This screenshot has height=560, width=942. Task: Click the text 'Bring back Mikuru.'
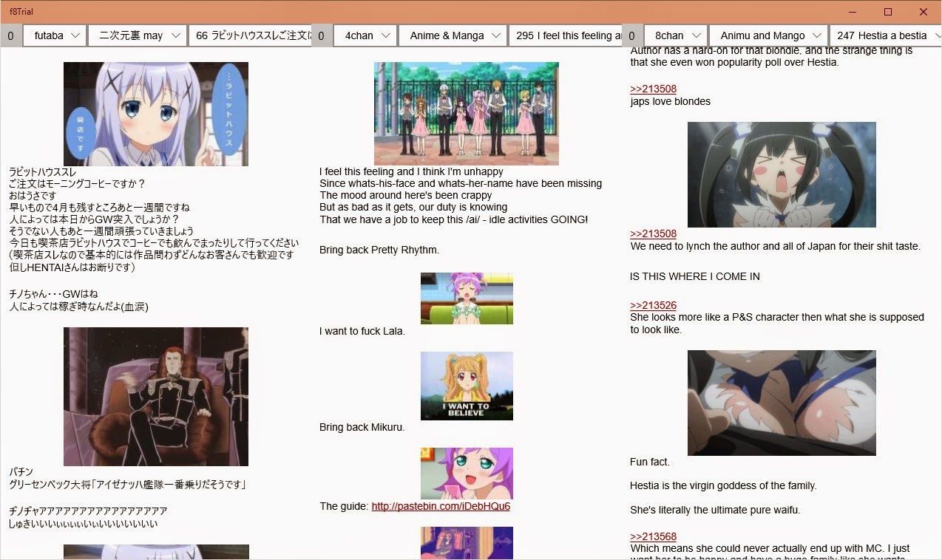click(x=362, y=427)
